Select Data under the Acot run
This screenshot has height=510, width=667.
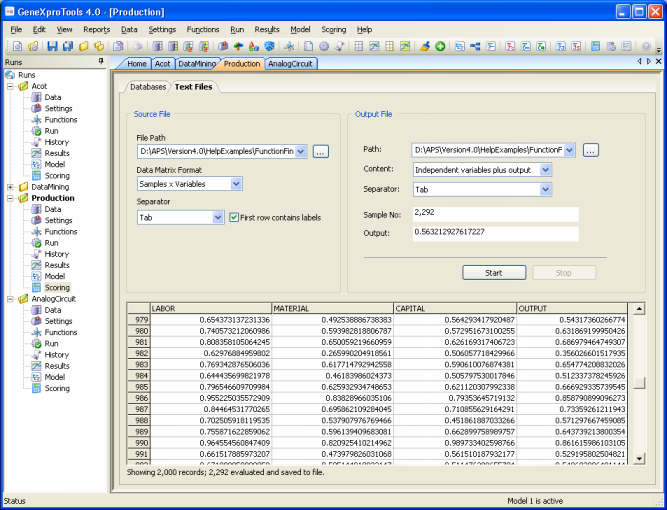coord(53,97)
